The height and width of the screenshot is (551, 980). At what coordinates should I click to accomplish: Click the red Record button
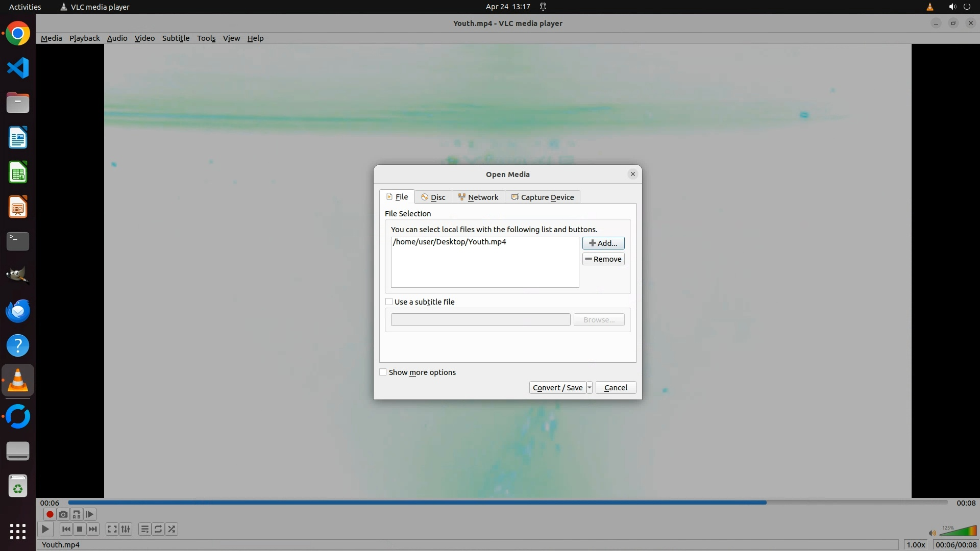point(50,514)
